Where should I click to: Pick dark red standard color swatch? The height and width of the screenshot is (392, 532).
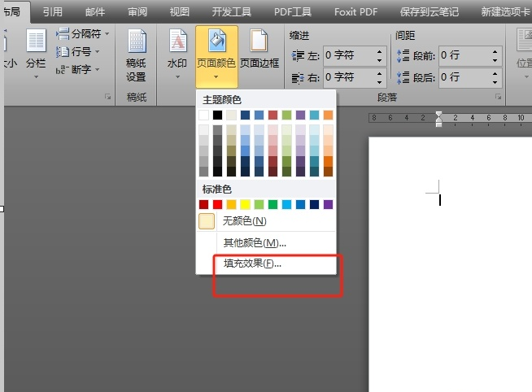click(x=203, y=204)
